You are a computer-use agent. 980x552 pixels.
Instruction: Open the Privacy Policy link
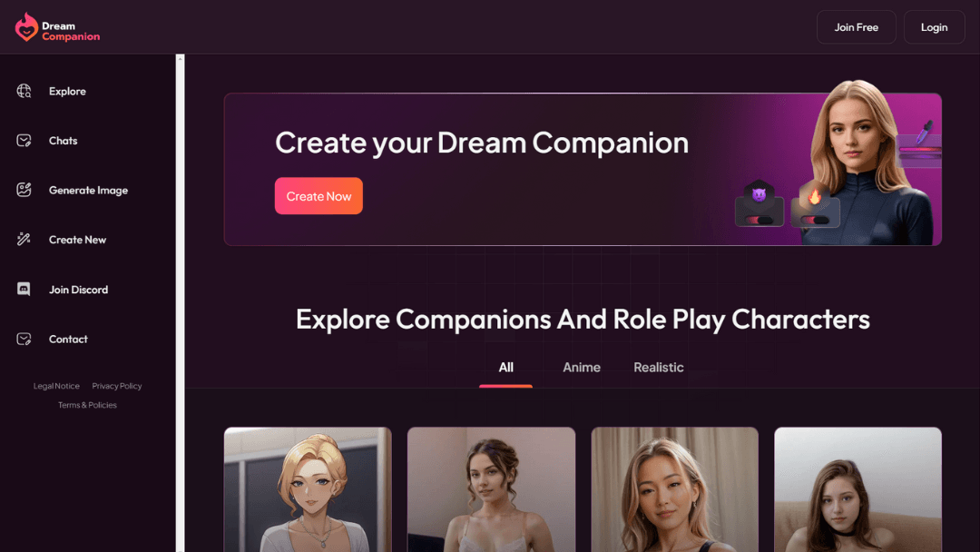pyautogui.click(x=117, y=387)
